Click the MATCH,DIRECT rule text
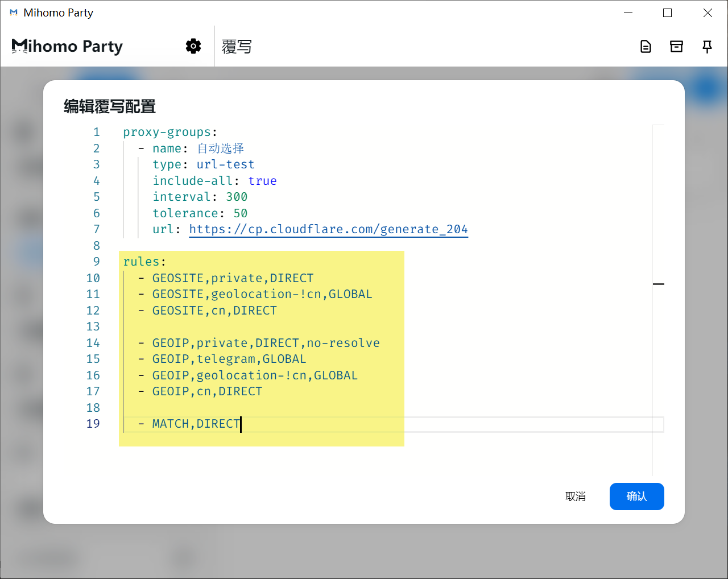Image resolution: width=728 pixels, height=579 pixels. [196, 424]
